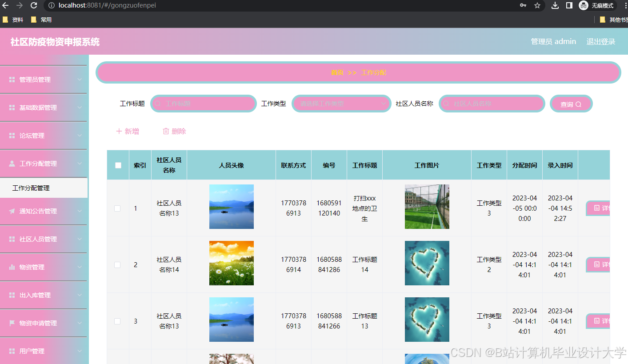This screenshot has width=628, height=364.
Task: Expand 出入库管理 menu chevron
Action: [x=80, y=295]
